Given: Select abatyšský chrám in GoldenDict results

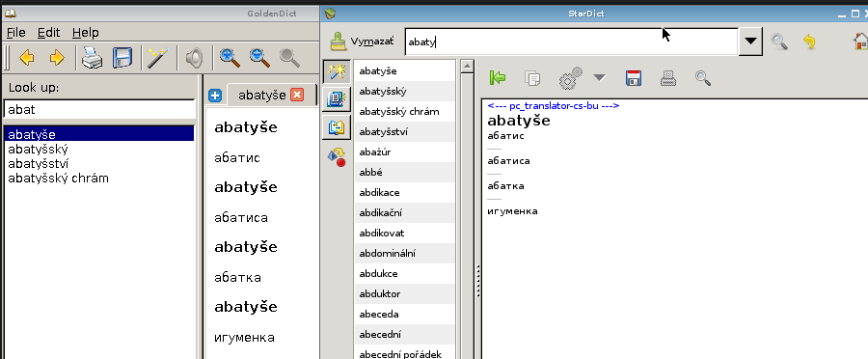Looking at the screenshot, I should click(58, 179).
